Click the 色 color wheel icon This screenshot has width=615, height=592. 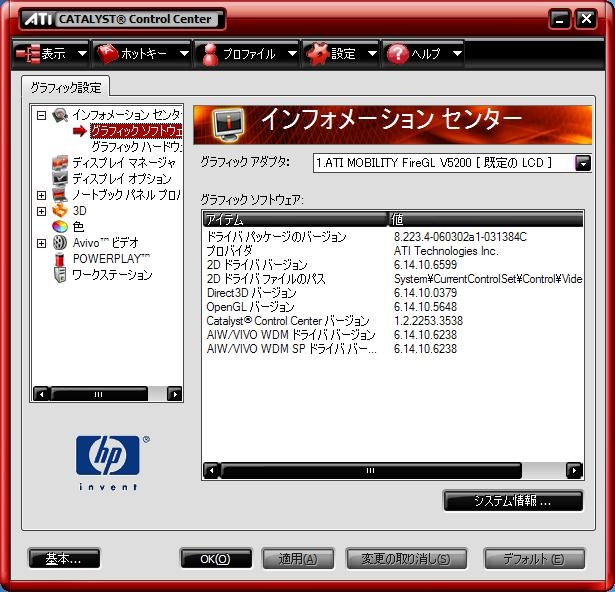(x=60, y=227)
